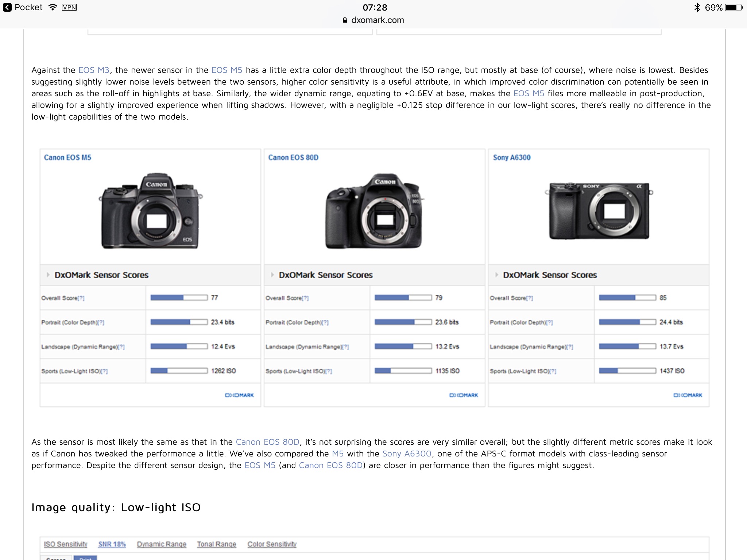
Task: Open the EOS M3 link in first paragraph
Action: click(x=94, y=70)
